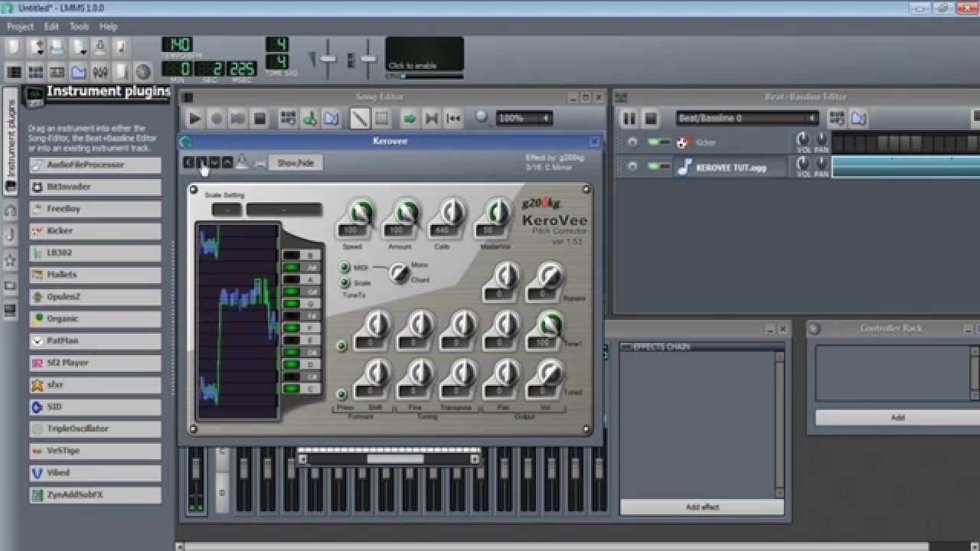Toggle the A# note in scale list
The height and width of the screenshot is (551, 980).
(300, 268)
